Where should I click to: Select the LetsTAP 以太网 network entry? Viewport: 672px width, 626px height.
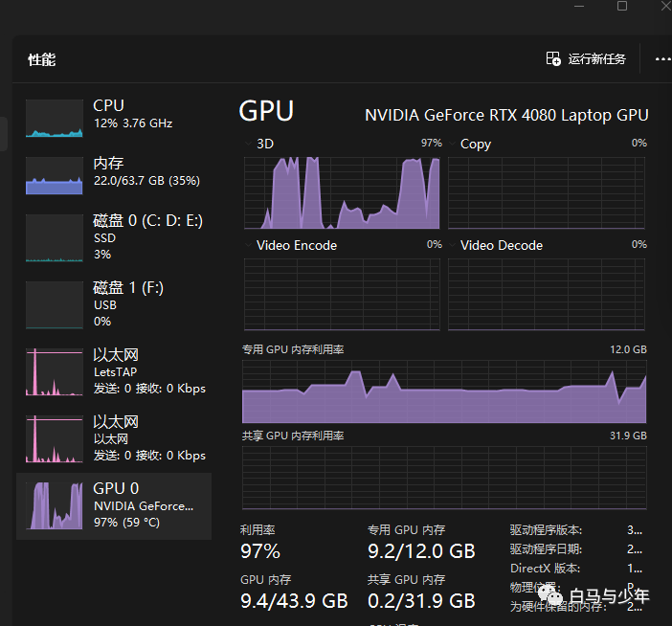[x=115, y=371]
